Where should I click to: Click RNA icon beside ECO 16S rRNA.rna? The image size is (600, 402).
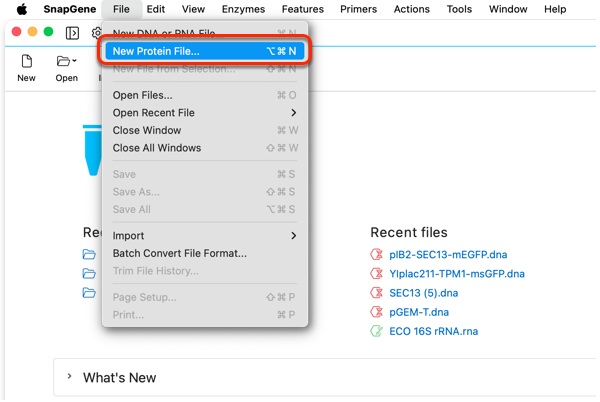[377, 331]
